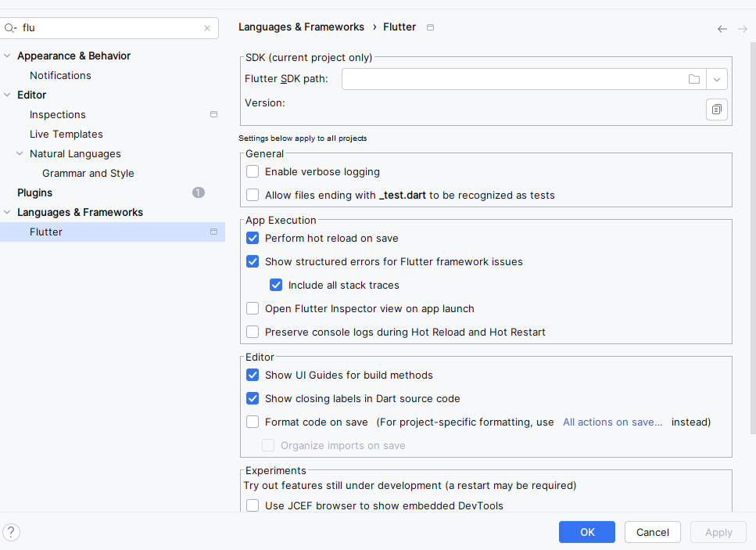Navigate forward in settings history
This screenshot has height=550, width=756.
click(743, 29)
